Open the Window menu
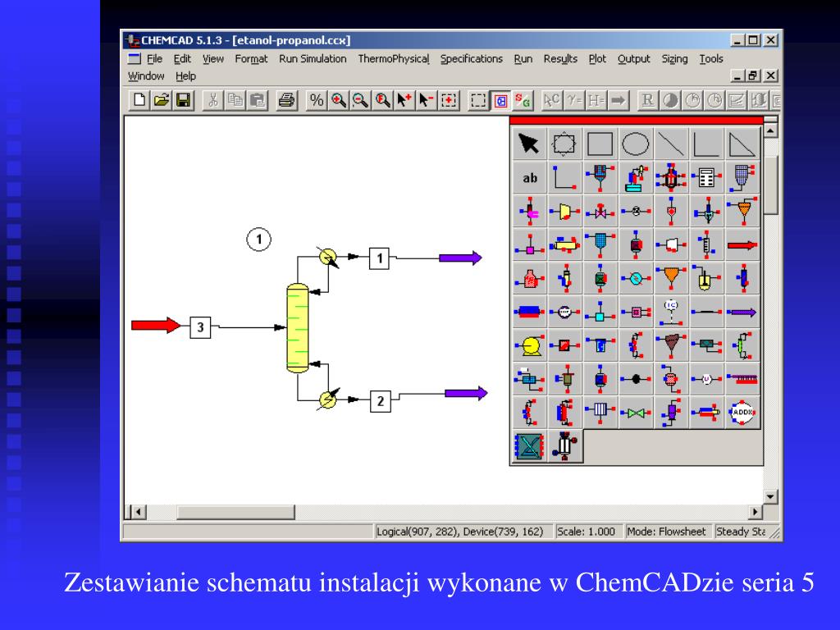 (146, 76)
